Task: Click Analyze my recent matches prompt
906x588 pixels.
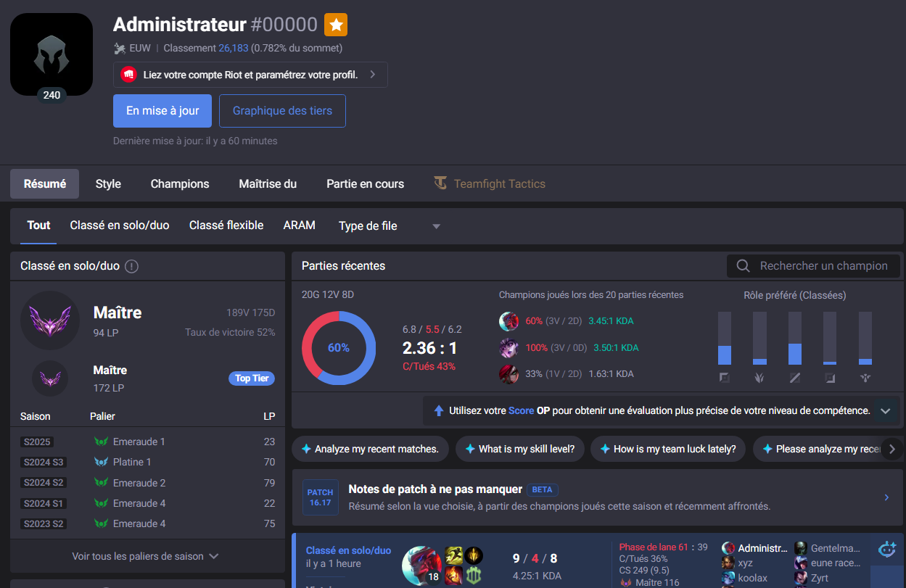Action: pos(370,449)
